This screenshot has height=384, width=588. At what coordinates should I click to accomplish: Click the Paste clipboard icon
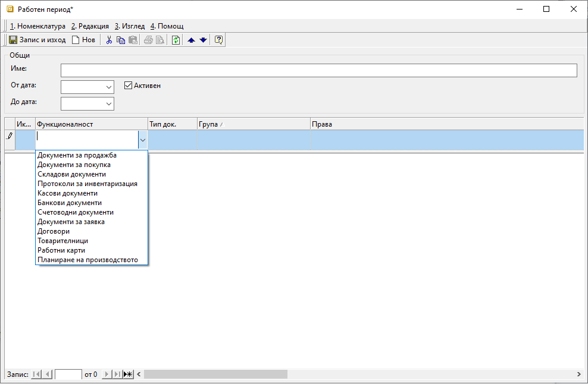tap(133, 40)
